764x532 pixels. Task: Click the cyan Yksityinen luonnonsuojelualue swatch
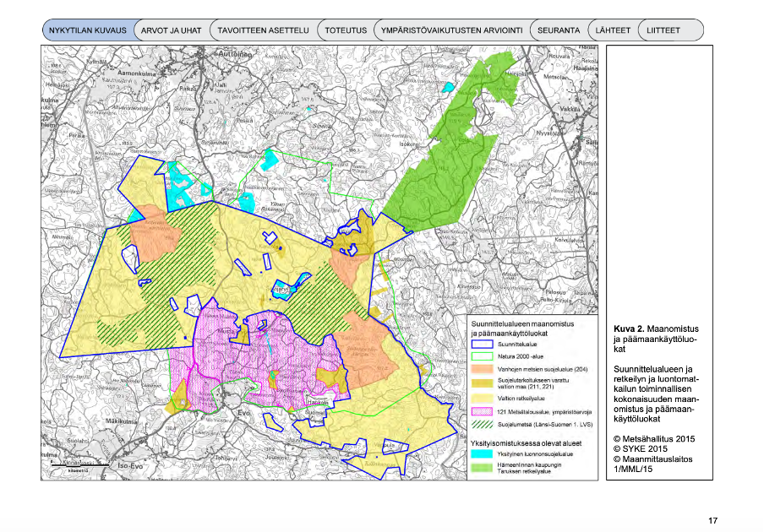tap(483, 453)
